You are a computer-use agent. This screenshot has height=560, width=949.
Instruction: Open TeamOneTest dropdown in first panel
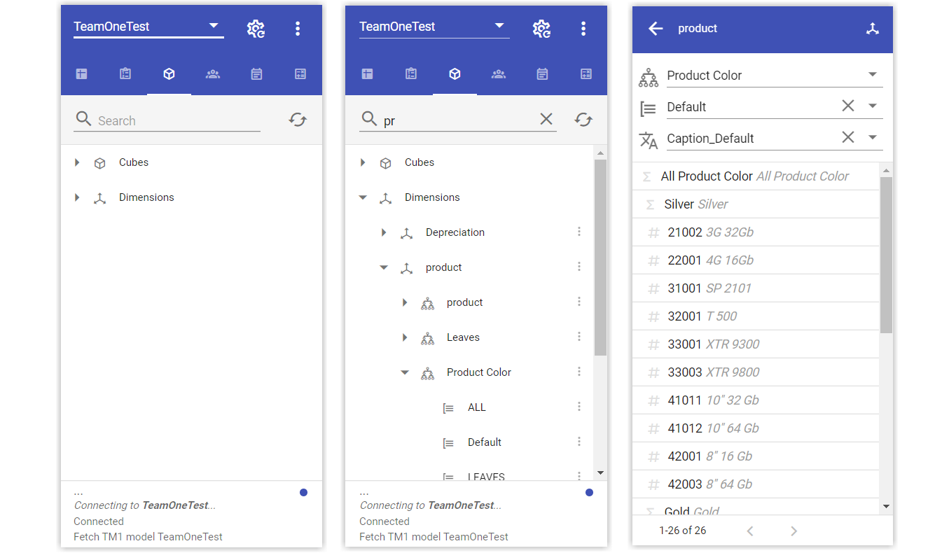point(148,27)
